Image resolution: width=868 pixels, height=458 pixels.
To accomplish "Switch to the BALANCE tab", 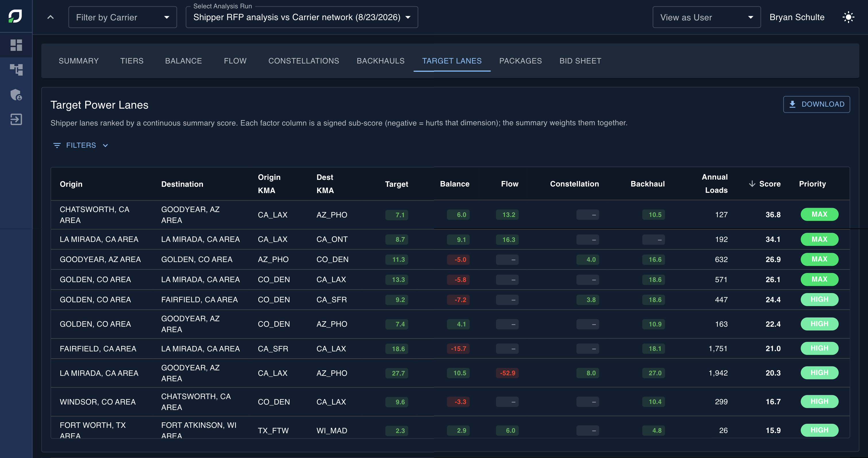I will pos(184,61).
